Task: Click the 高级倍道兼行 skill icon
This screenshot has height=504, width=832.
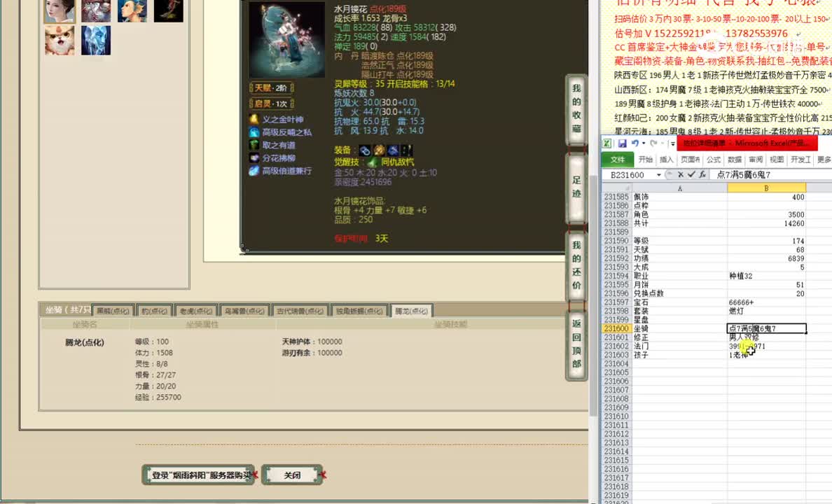Action: [x=254, y=171]
